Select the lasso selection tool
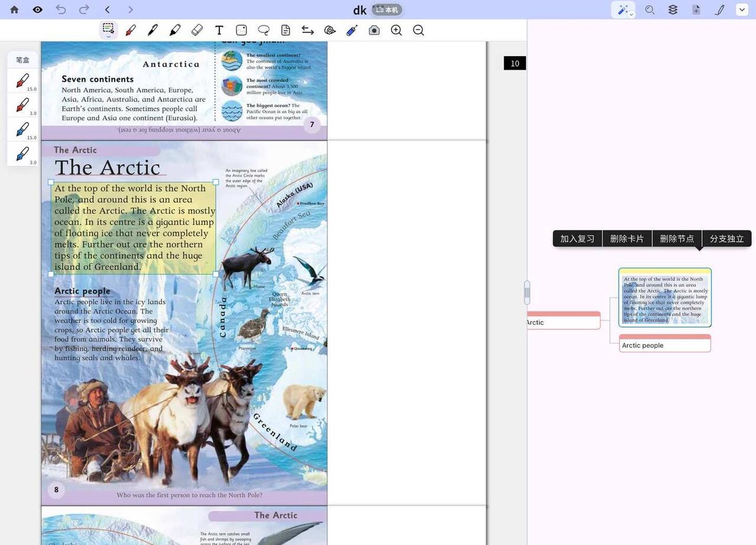 tap(263, 30)
